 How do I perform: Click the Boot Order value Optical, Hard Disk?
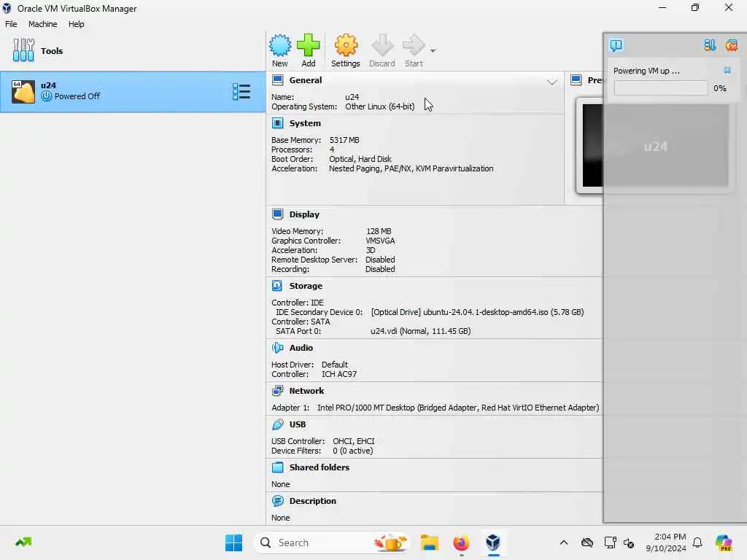(x=360, y=159)
